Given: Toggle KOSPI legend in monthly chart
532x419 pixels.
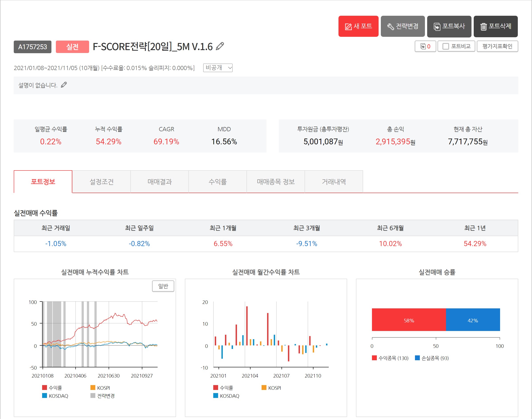Looking at the screenshot, I should (271, 388).
